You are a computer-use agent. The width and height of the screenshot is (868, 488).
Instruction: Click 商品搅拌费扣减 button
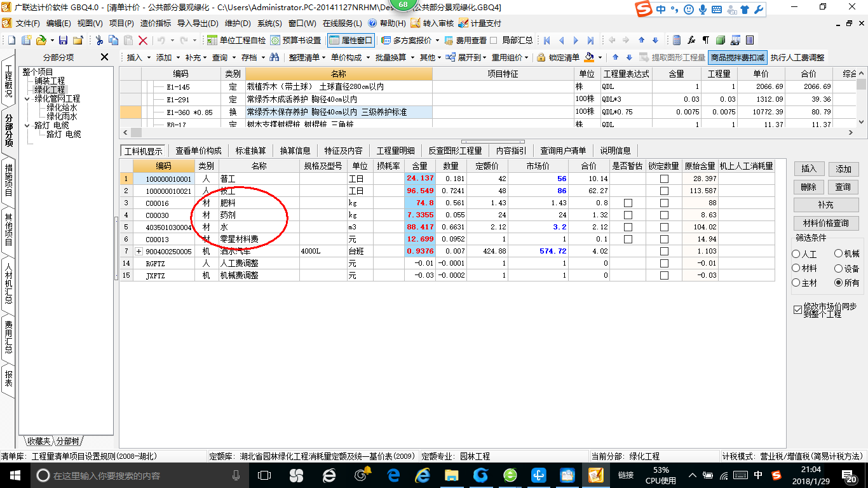pyautogui.click(x=738, y=57)
